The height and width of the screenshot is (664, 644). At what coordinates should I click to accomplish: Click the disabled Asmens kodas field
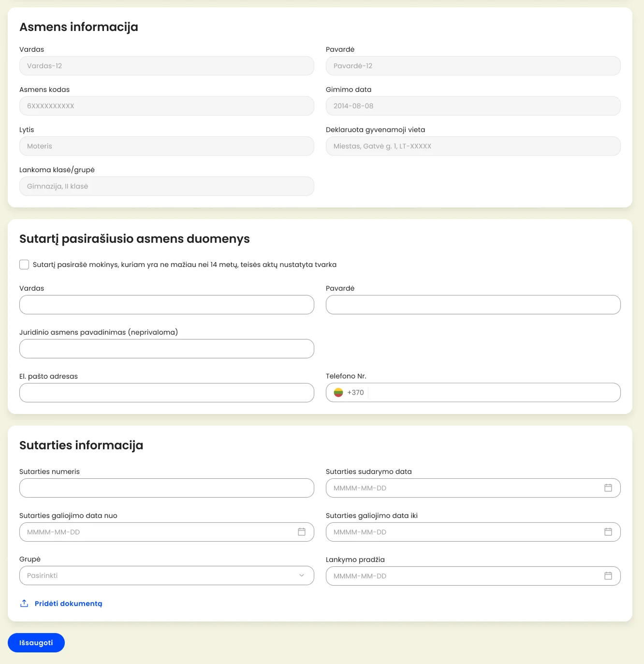coord(167,106)
